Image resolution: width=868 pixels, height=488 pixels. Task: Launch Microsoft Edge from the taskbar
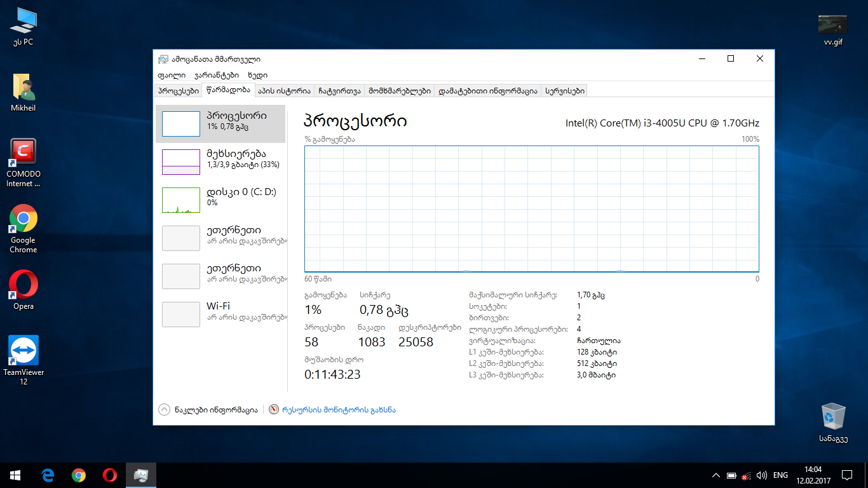pos(48,475)
